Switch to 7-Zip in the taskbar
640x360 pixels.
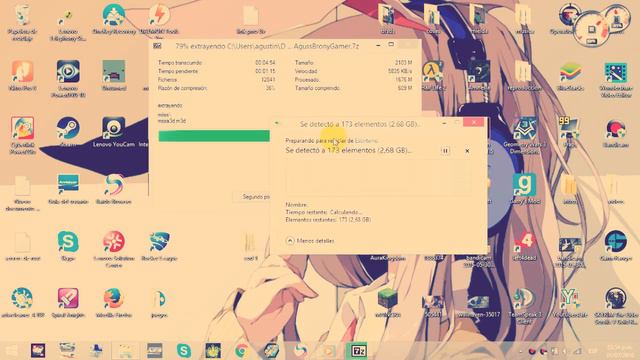tap(358, 351)
